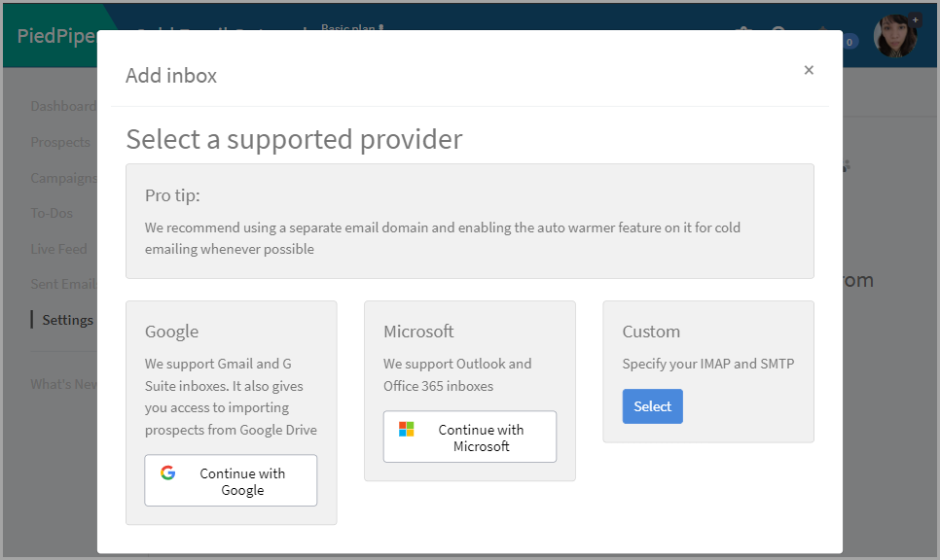The height and width of the screenshot is (560, 940).
Task: Click the Microsoft logo icon
Action: (x=407, y=429)
